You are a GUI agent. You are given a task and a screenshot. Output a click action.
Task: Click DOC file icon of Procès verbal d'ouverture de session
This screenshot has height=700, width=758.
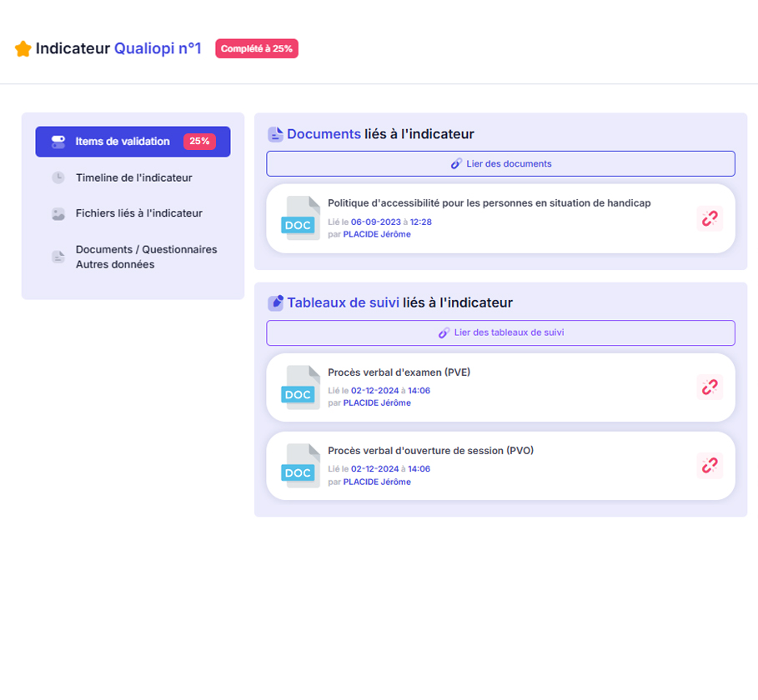pyautogui.click(x=300, y=466)
